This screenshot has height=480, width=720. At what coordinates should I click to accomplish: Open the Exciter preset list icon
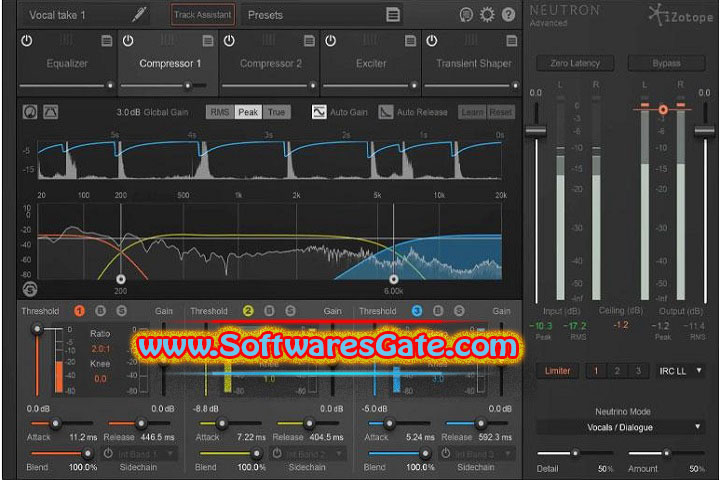[411, 41]
